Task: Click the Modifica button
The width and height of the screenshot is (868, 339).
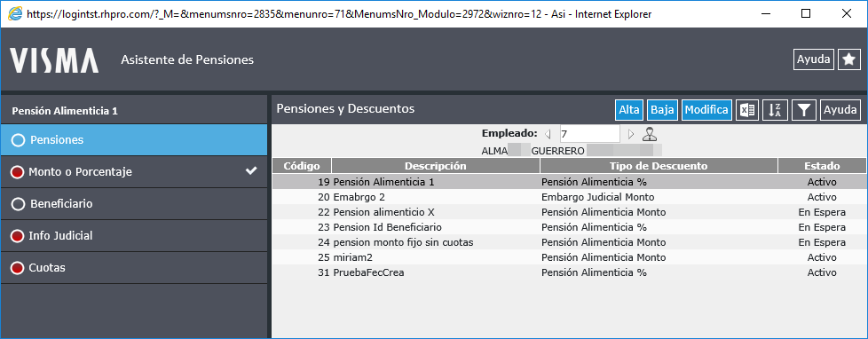Action: [706, 110]
